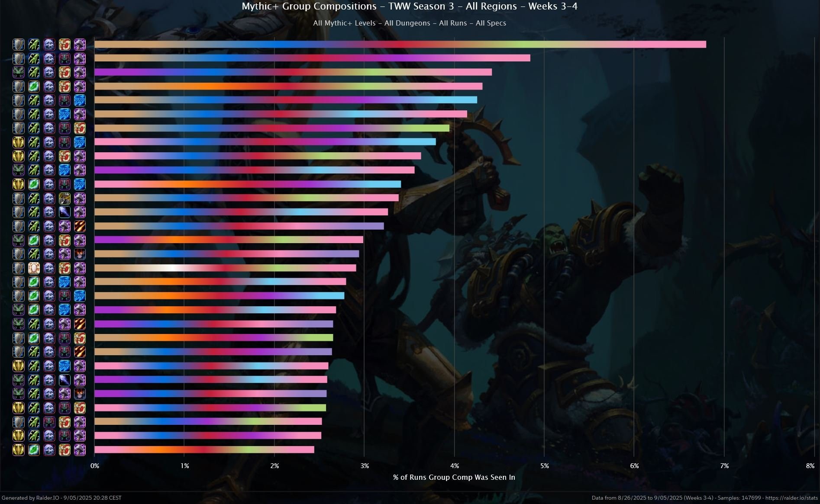Click the '% of Runs Group Comp Was Seen In' axis title

pos(454,477)
